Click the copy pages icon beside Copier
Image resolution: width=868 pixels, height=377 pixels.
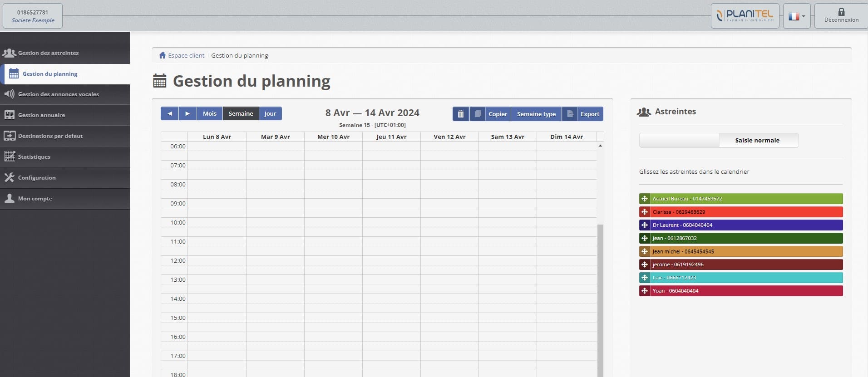(478, 114)
